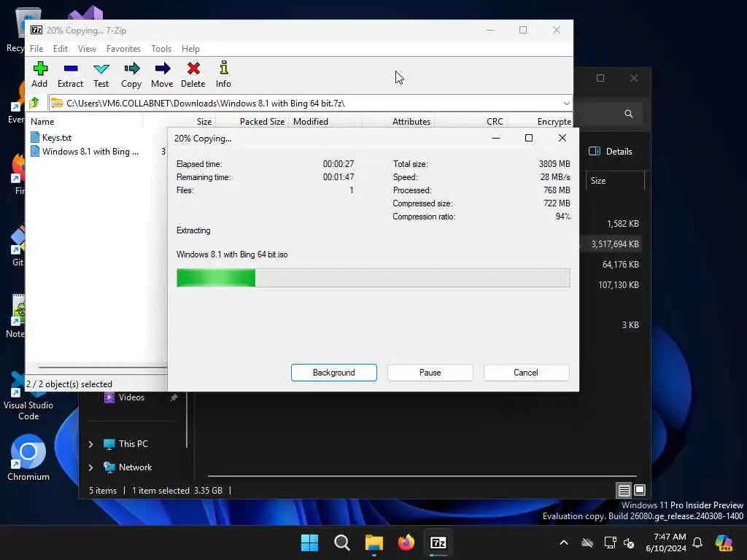
Task: Open the notifications bell
Action: click(697, 542)
